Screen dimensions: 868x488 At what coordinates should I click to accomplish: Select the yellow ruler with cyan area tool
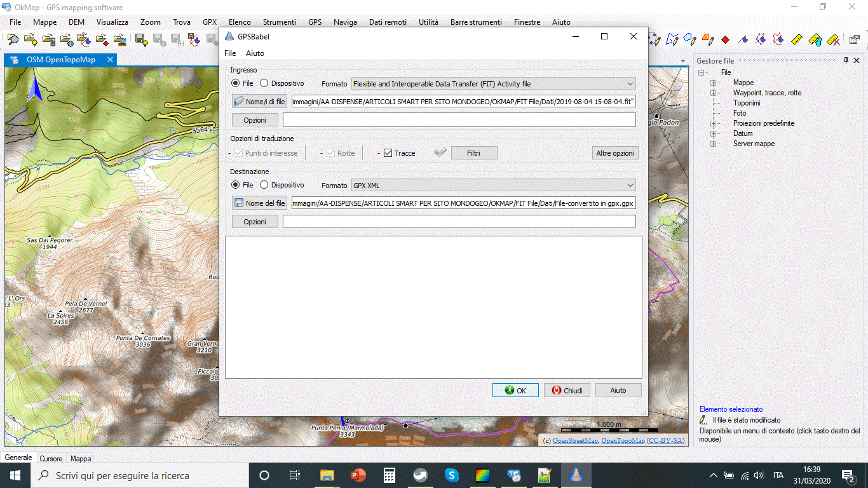pos(815,40)
